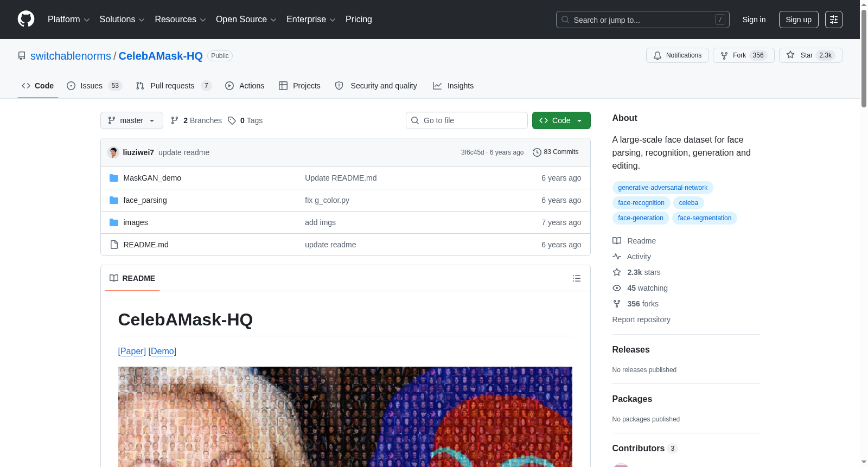Click the Sign up button
Viewport: 868px width, 467px height.
point(799,20)
